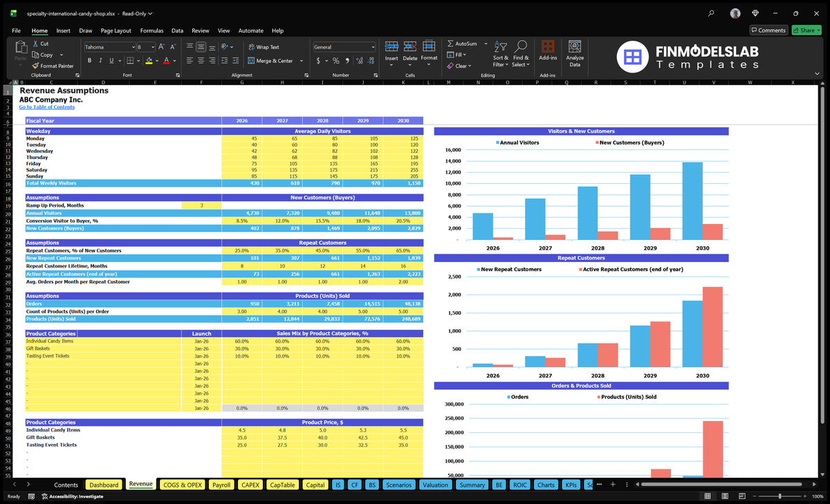Align text left in the cell
This screenshot has height=504, width=830.
pos(190,61)
